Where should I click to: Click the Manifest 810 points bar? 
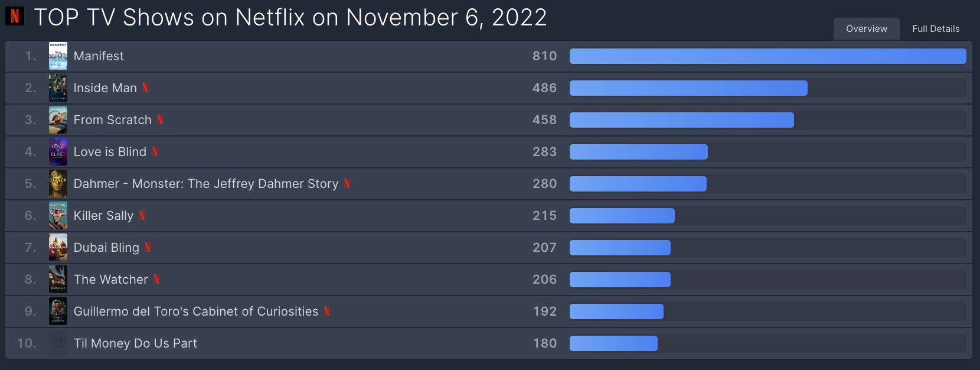767,56
